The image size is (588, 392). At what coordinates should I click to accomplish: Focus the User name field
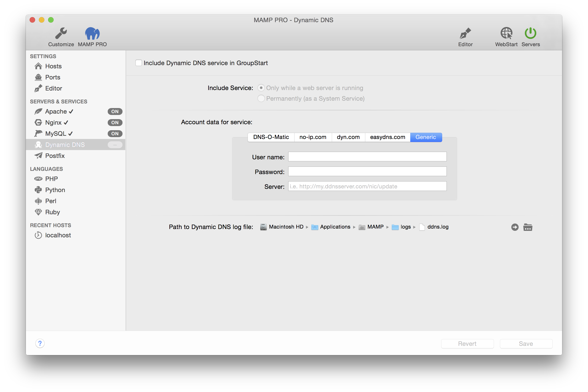tap(367, 157)
